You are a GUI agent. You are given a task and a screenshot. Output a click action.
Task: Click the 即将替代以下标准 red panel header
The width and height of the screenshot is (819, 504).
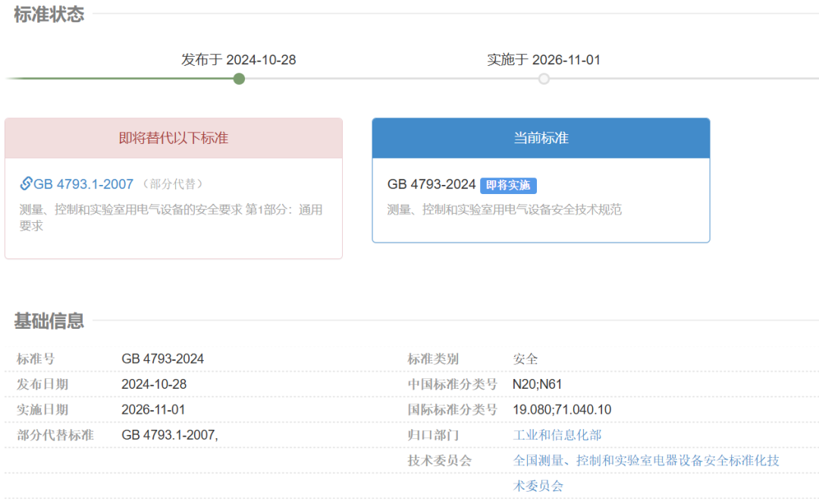[x=174, y=138]
